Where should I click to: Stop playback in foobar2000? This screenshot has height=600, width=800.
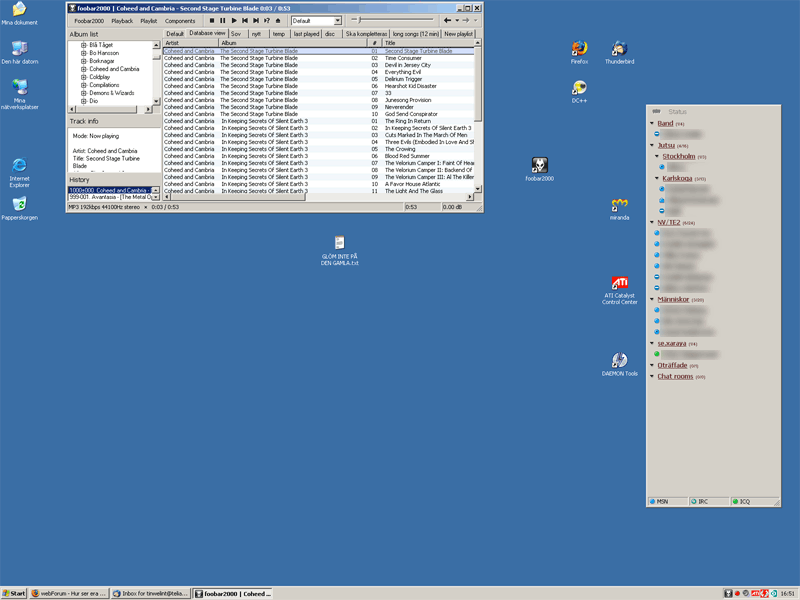pos(212,21)
